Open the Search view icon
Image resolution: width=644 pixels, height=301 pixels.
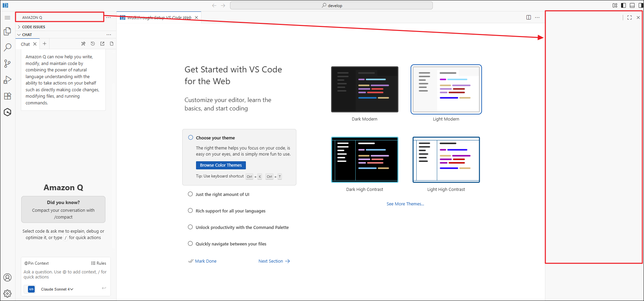point(7,47)
